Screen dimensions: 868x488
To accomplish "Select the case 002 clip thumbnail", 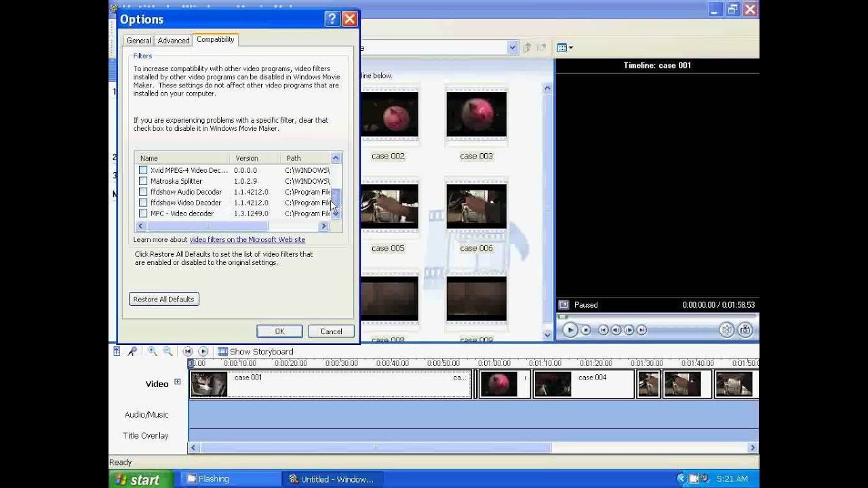I will point(389,115).
